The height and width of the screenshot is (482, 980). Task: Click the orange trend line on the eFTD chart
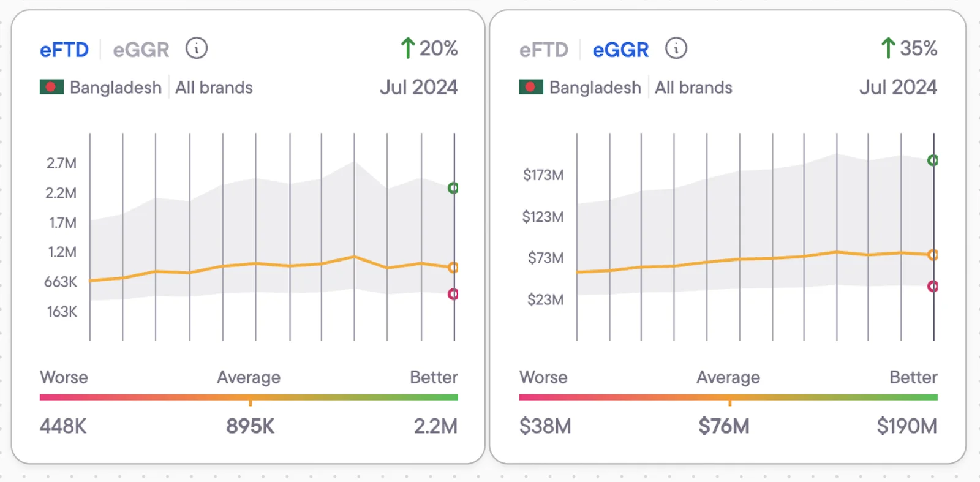(x=276, y=263)
